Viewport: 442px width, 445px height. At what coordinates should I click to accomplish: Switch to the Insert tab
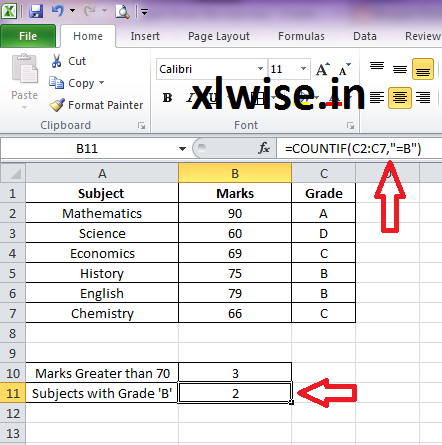tap(145, 36)
